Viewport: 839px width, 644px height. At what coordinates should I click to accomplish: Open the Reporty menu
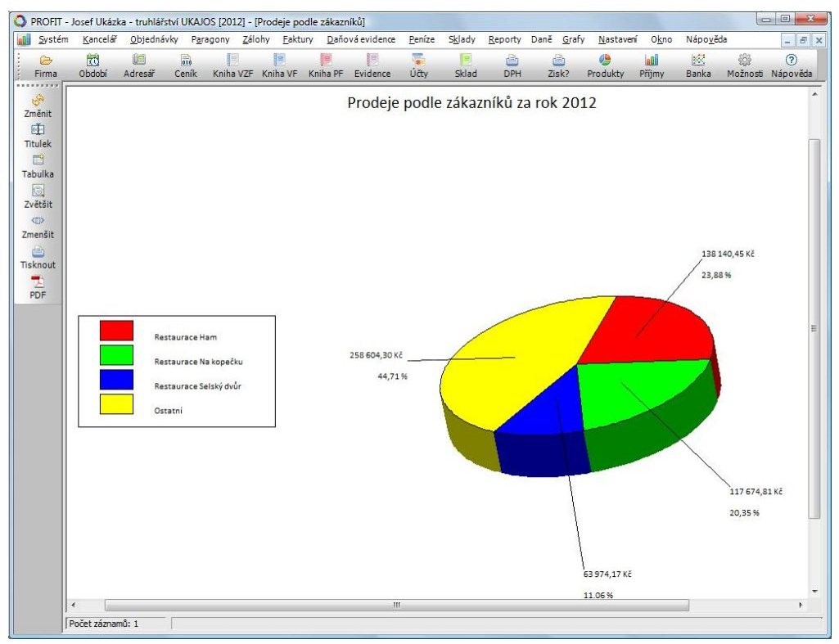pyautogui.click(x=504, y=39)
